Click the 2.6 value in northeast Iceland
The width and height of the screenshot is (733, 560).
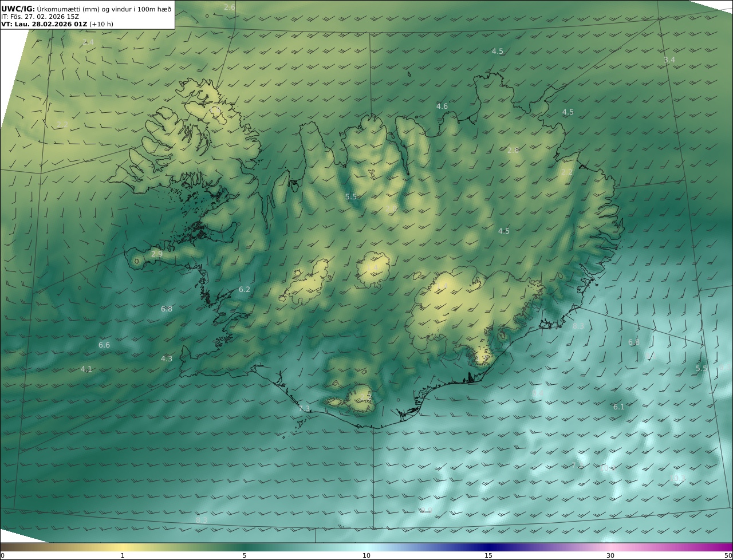(x=513, y=151)
